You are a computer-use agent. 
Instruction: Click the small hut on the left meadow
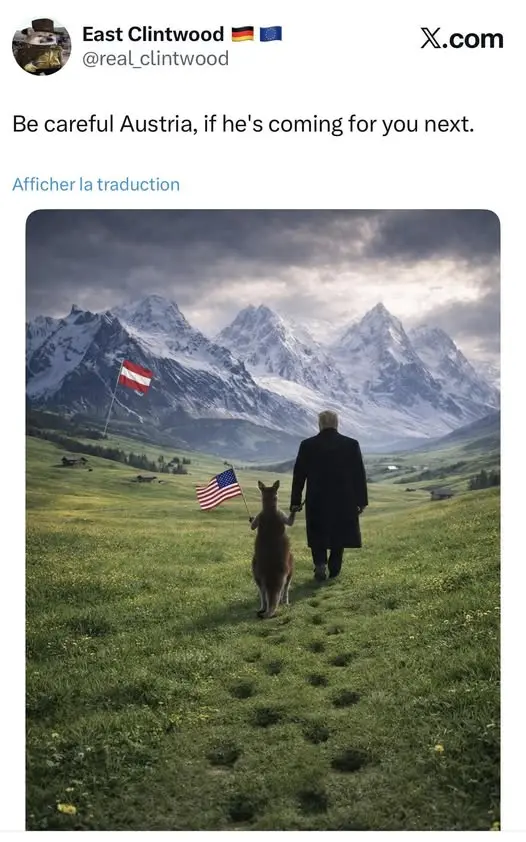[x=74, y=461]
